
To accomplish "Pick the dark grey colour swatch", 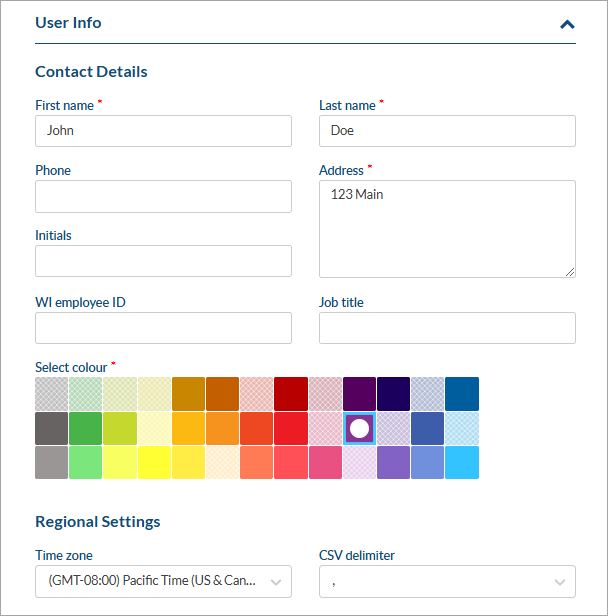I will click(x=52, y=428).
